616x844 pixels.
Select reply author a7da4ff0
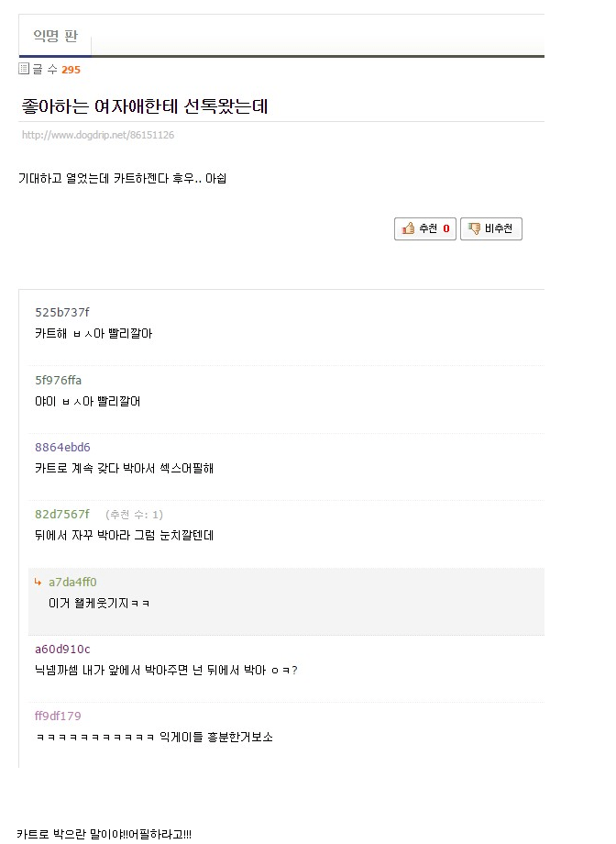pos(72,582)
